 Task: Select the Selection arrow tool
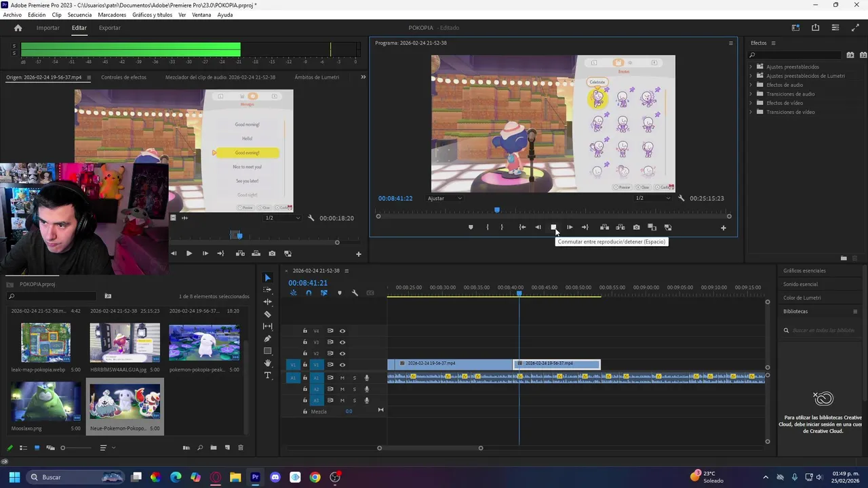[x=267, y=278]
